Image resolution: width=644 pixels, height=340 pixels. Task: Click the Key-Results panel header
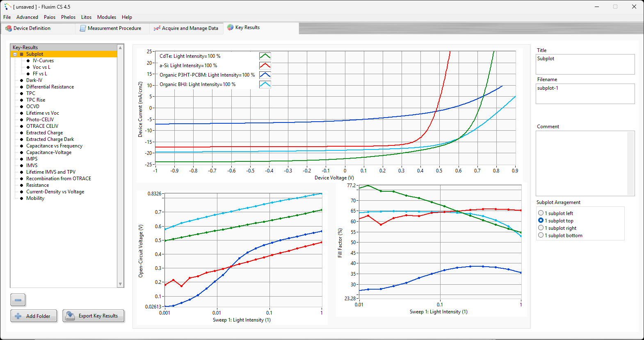coord(64,48)
